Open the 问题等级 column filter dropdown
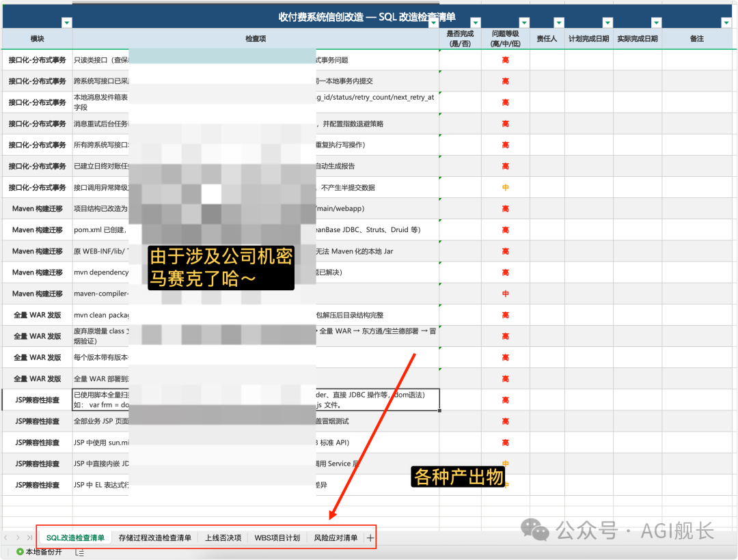Image resolution: width=738 pixels, height=560 pixels. [524, 23]
